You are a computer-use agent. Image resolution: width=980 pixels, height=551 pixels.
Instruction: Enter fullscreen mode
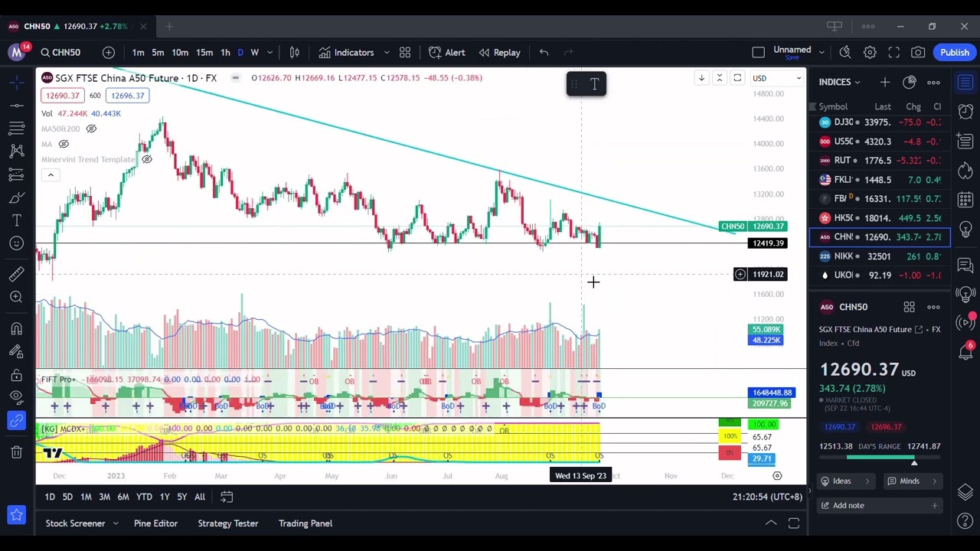[x=894, y=52]
